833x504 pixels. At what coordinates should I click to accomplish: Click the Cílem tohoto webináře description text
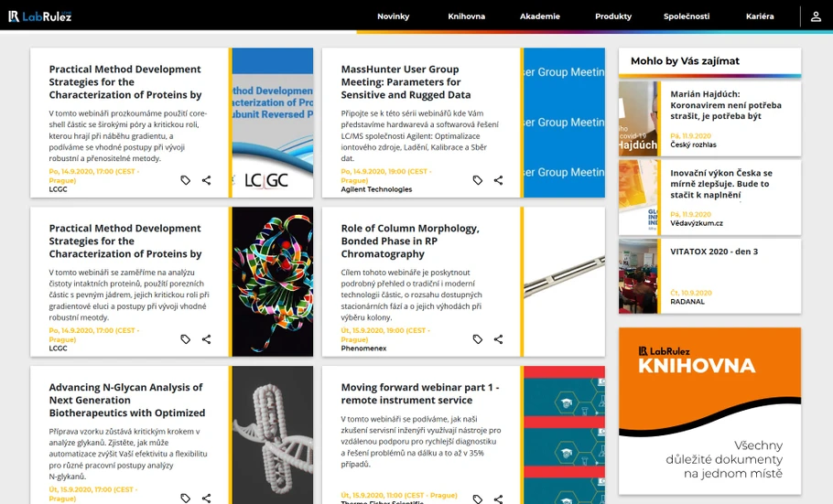412,295
